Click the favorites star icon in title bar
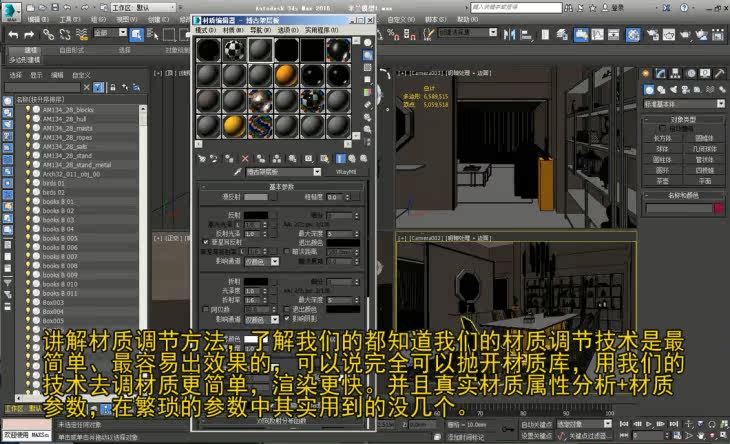The width and height of the screenshot is (730, 444). (593, 7)
